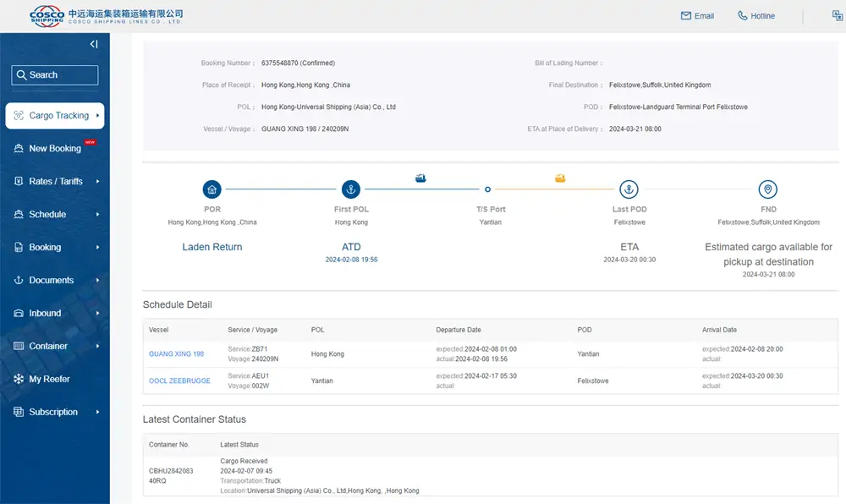
Task: Click the Service / Voyage column header
Action: [x=252, y=330]
